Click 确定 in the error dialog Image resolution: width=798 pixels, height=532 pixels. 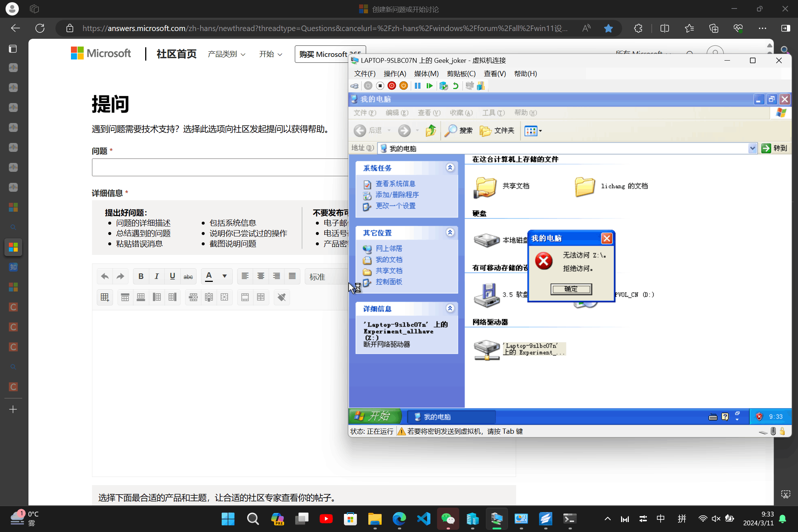(571, 289)
